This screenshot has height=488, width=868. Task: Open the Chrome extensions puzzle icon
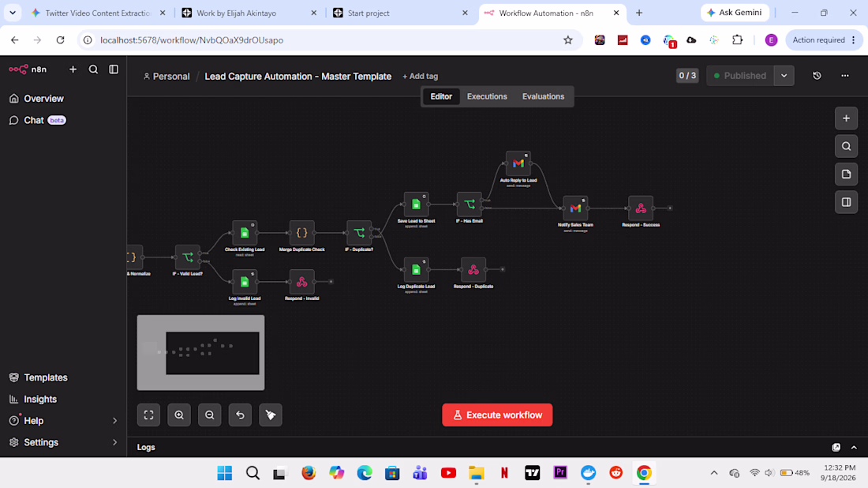737,40
